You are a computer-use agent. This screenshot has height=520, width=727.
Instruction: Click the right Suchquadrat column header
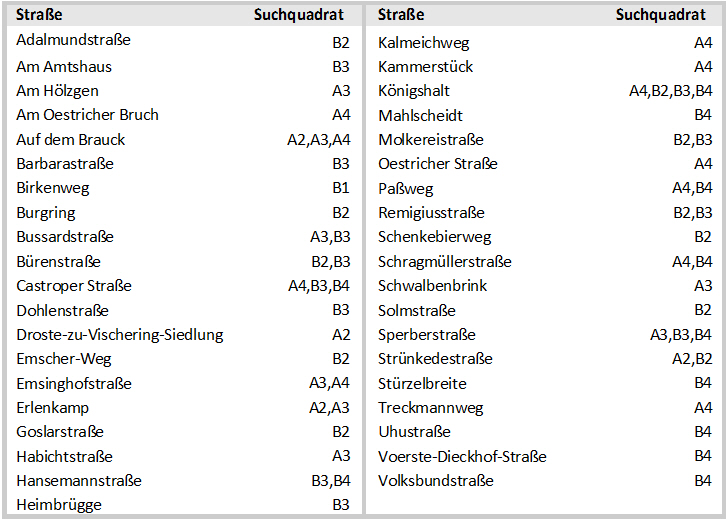[x=660, y=15]
